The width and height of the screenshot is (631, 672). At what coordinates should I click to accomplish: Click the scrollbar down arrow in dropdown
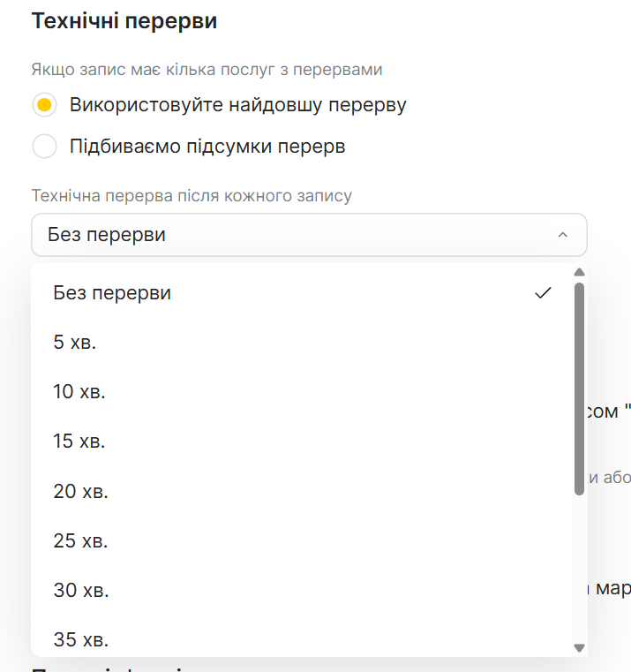click(x=580, y=647)
